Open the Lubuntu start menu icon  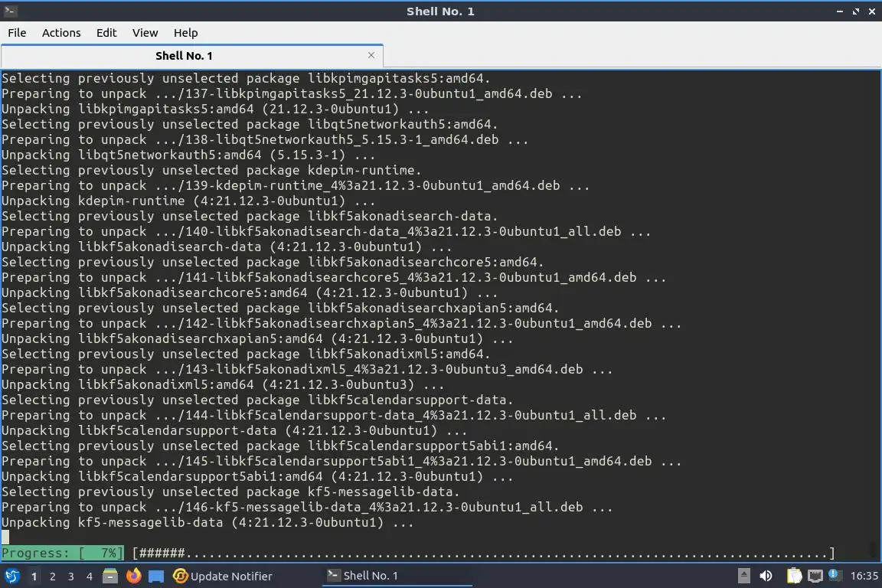(11, 576)
